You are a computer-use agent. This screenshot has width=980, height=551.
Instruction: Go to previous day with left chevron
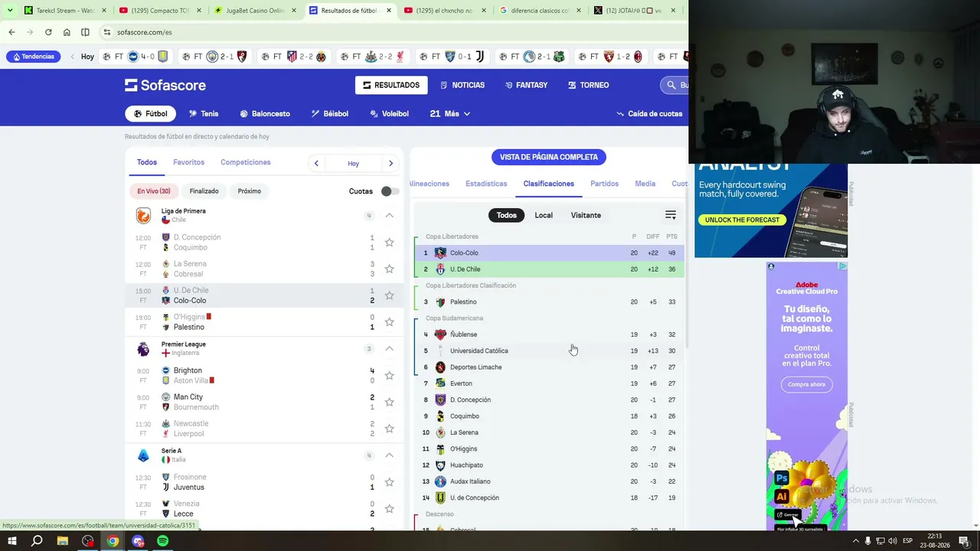pyautogui.click(x=316, y=163)
